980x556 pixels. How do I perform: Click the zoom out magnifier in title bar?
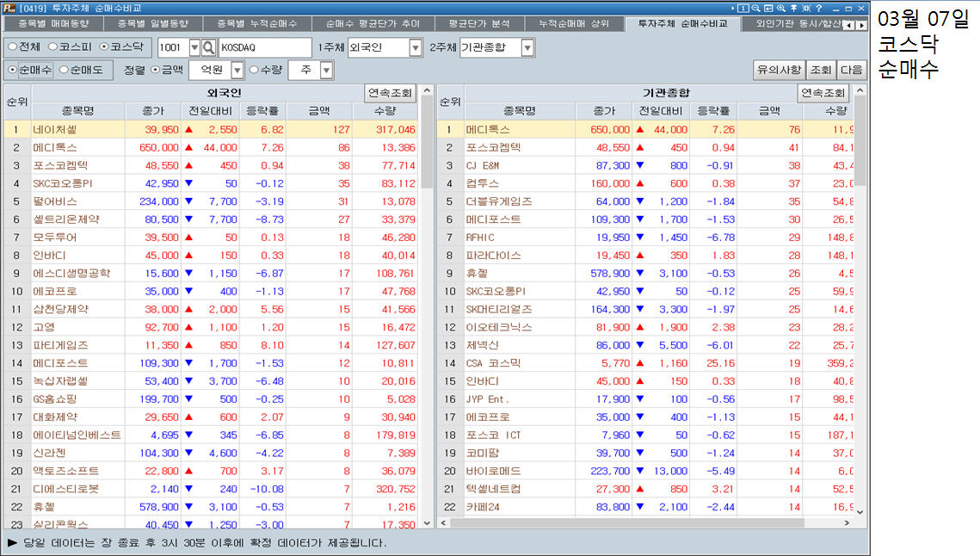point(755,8)
